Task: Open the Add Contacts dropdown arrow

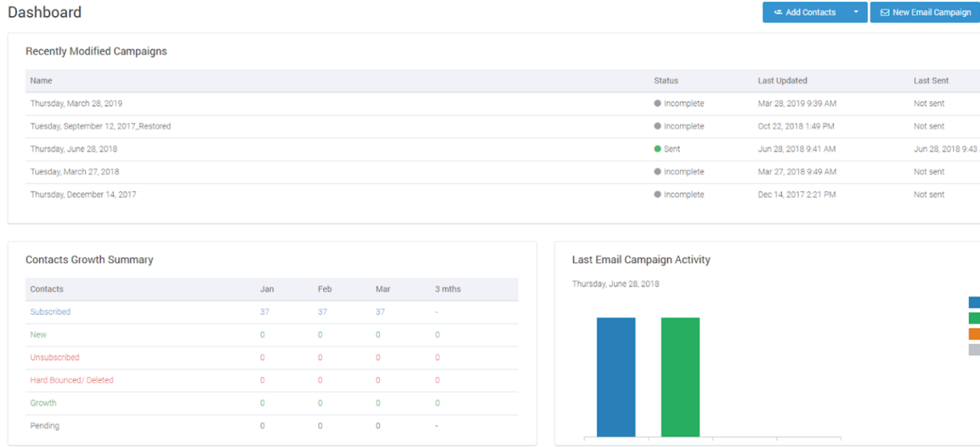Action: coord(856,12)
